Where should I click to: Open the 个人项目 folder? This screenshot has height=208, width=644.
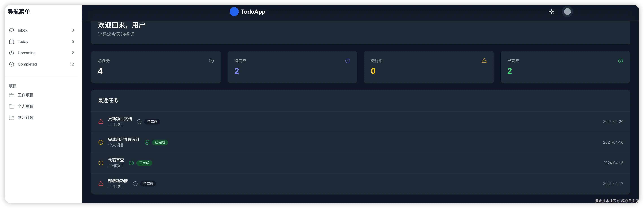pos(26,106)
